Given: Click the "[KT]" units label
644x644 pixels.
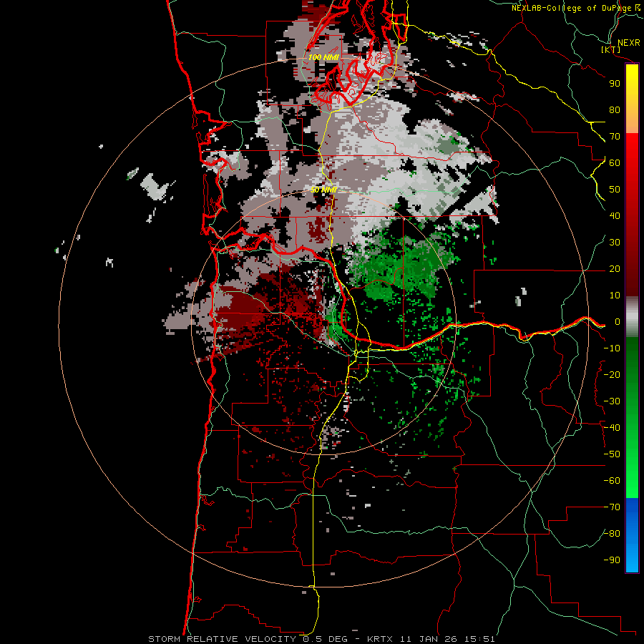Looking at the screenshot, I should 611,49.
